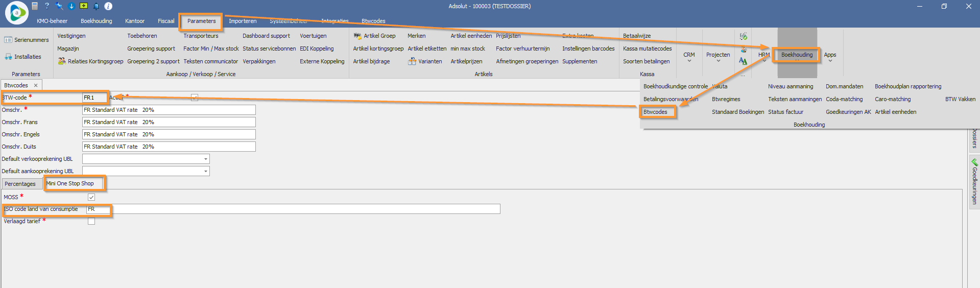Open Artikel Groep in the ribbon

pyautogui.click(x=374, y=36)
